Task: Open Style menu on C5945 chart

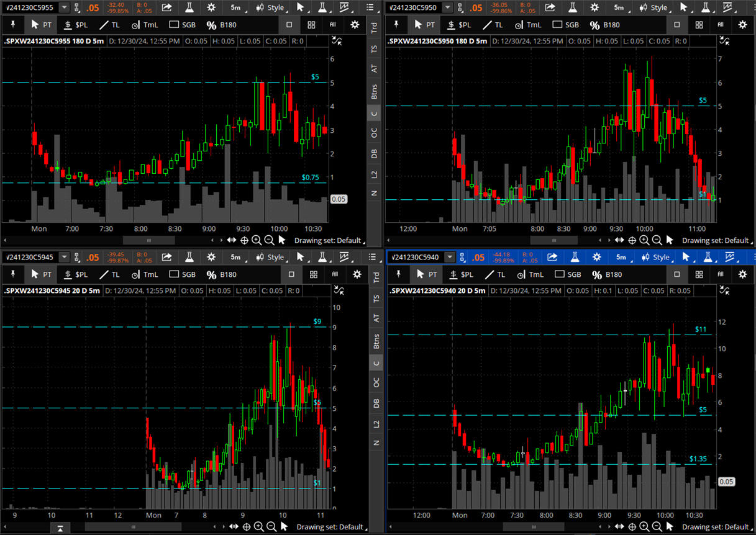Action: tap(270, 257)
